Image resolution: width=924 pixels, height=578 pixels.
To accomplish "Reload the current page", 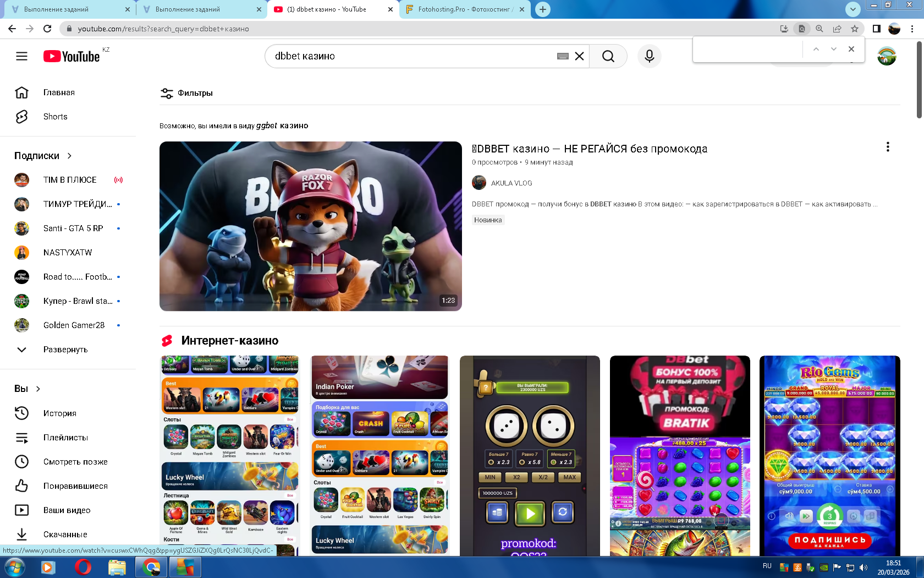I will [47, 29].
